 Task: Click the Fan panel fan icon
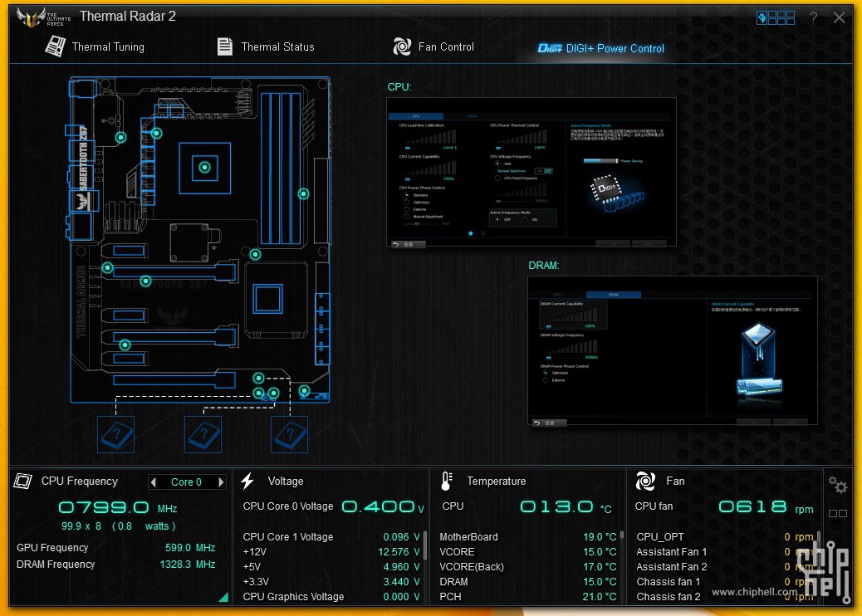coord(645,481)
